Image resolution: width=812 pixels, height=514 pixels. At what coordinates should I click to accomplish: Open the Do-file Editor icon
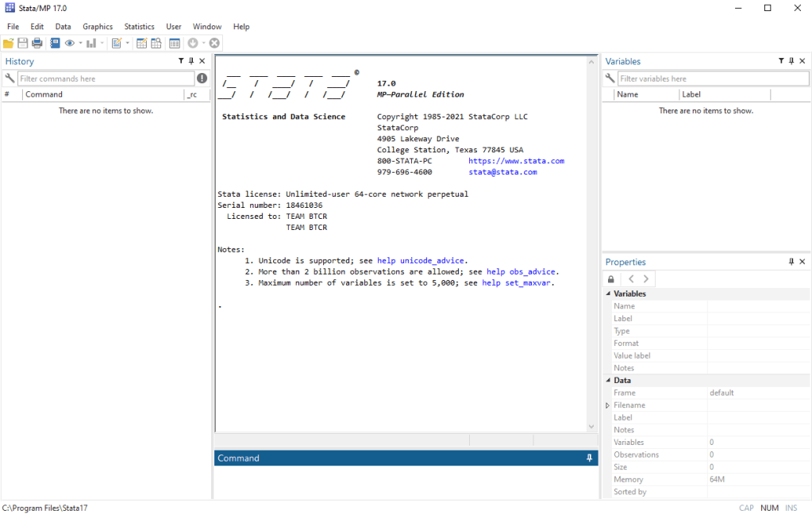(116, 43)
